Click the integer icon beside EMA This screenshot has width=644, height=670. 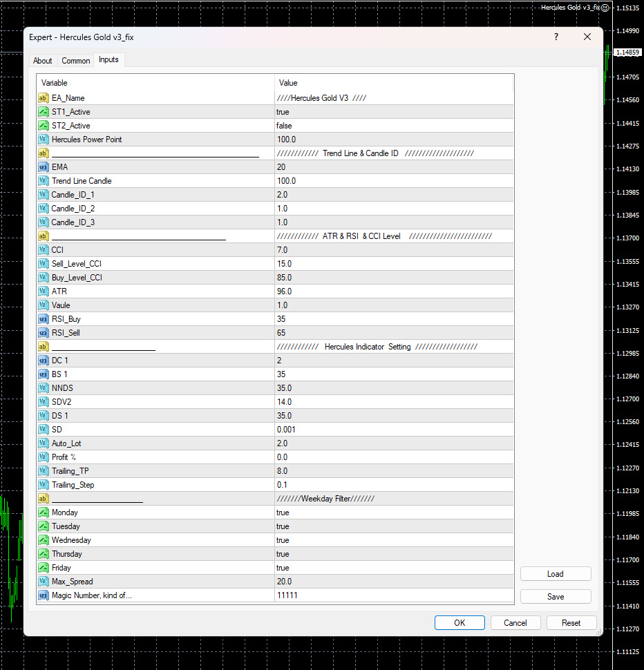tap(43, 167)
